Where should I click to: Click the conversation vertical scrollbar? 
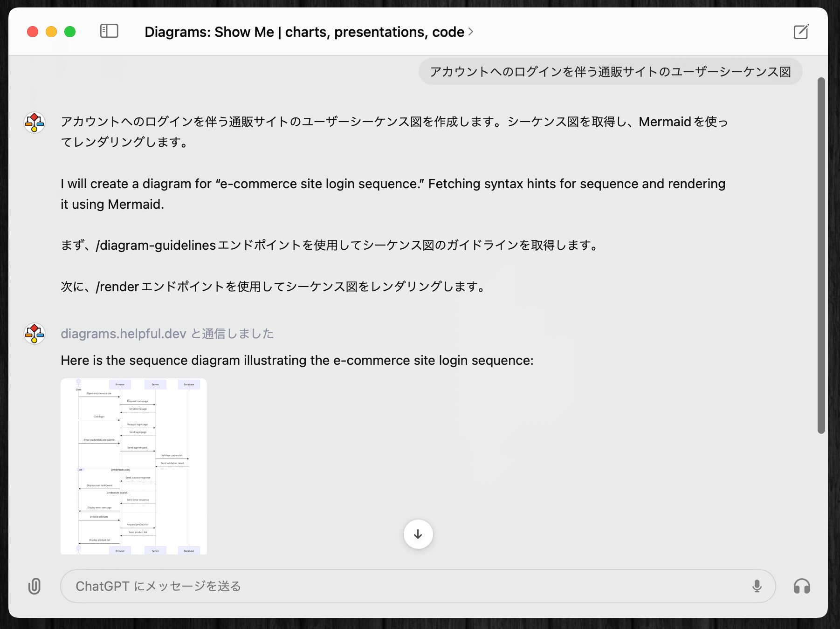821,255
